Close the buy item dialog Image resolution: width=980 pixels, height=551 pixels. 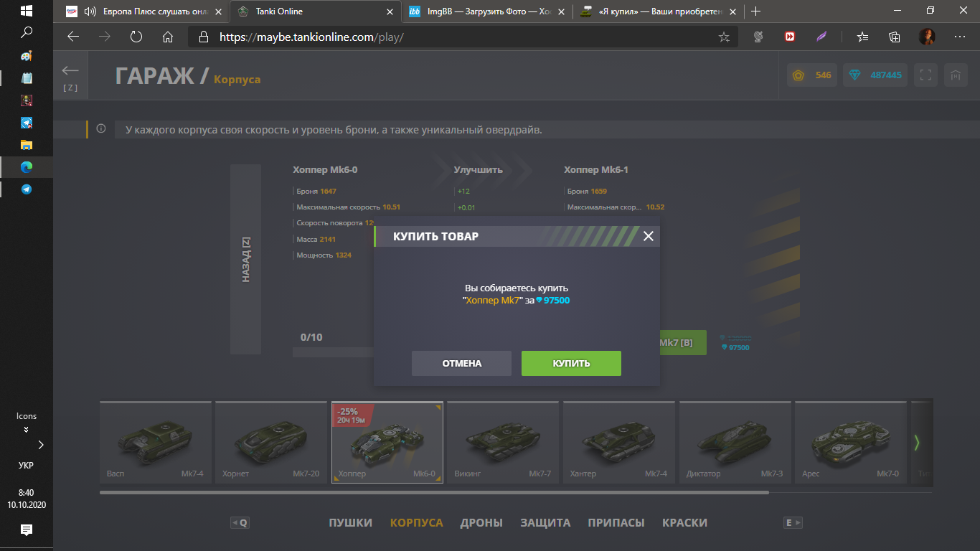point(648,236)
